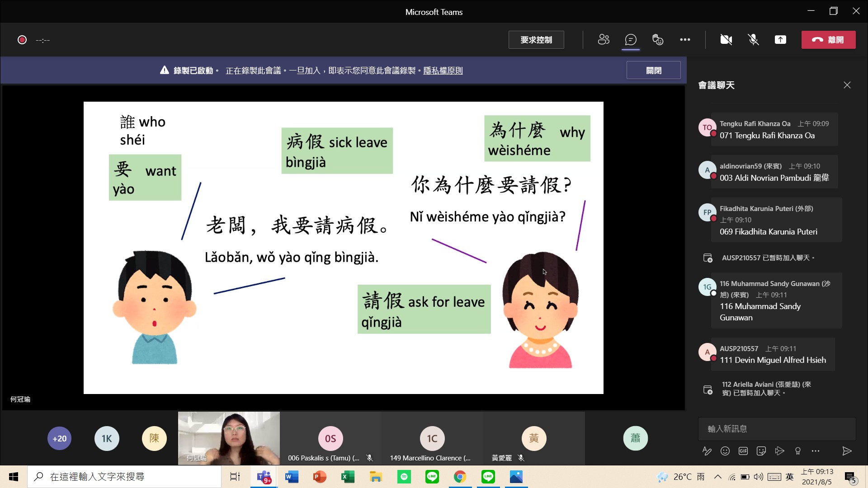Open Task View on the taskbar
Image resolution: width=868 pixels, height=488 pixels.
[235, 477]
